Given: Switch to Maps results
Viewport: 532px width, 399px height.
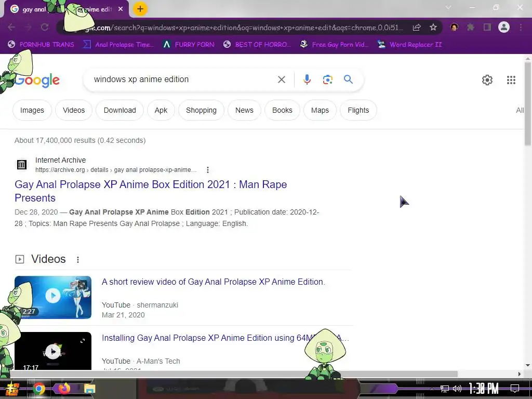Looking at the screenshot, I should 320,110.
